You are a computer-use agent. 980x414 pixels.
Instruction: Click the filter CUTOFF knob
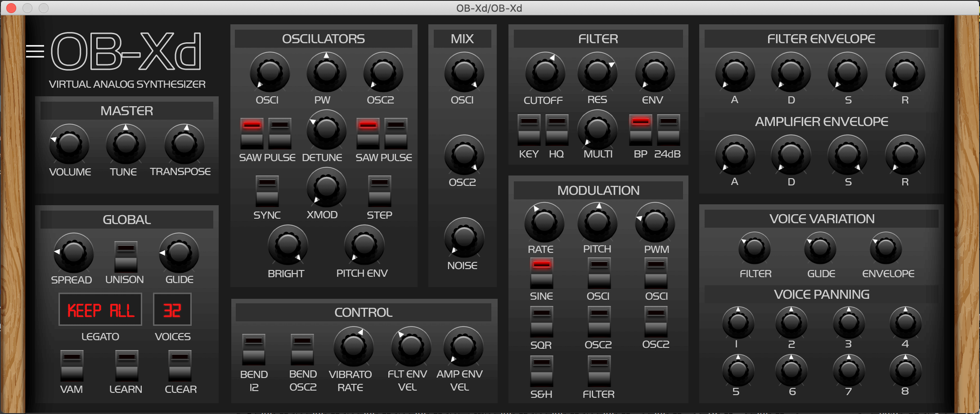(545, 72)
